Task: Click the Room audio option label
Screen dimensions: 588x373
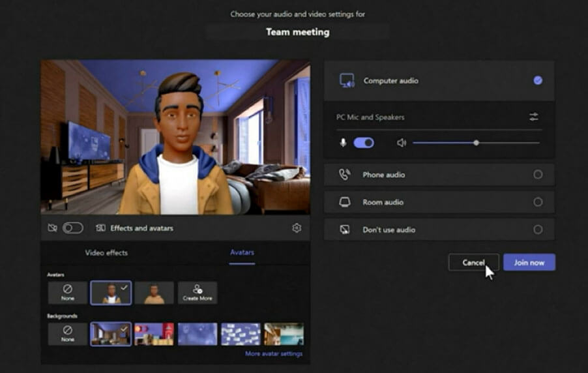Action: (383, 202)
